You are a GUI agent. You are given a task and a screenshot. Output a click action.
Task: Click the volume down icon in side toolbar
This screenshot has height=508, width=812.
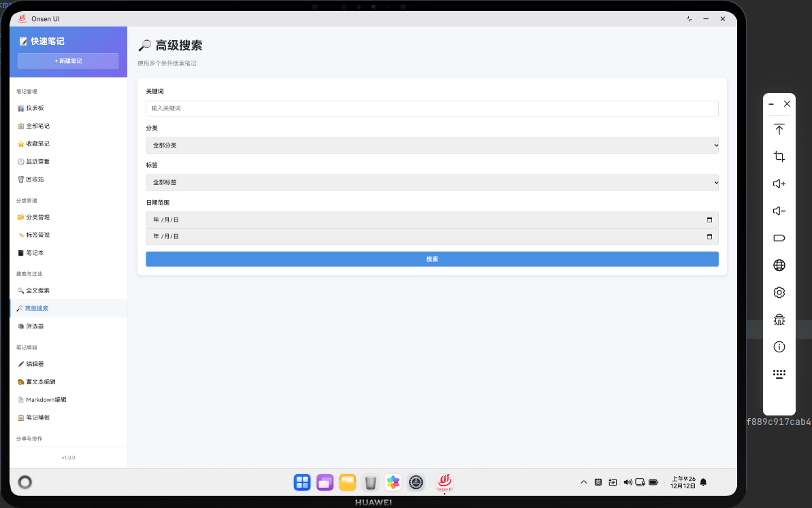(779, 211)
